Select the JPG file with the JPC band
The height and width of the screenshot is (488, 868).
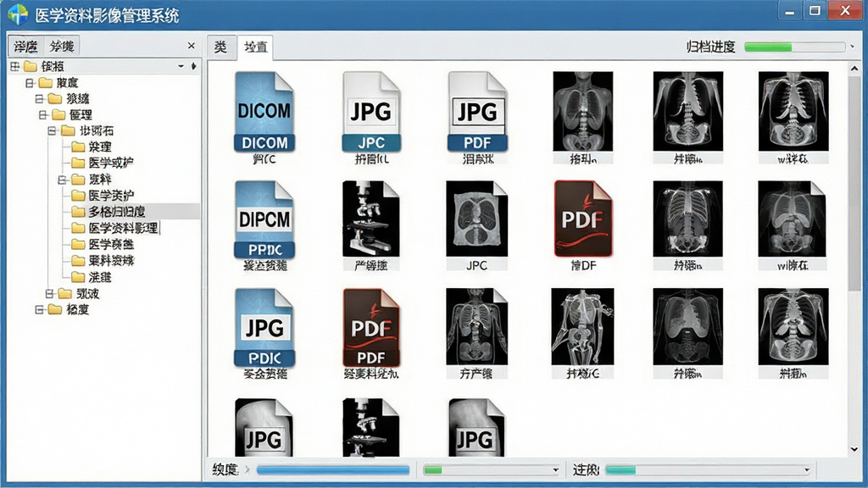tap(371, 112)
